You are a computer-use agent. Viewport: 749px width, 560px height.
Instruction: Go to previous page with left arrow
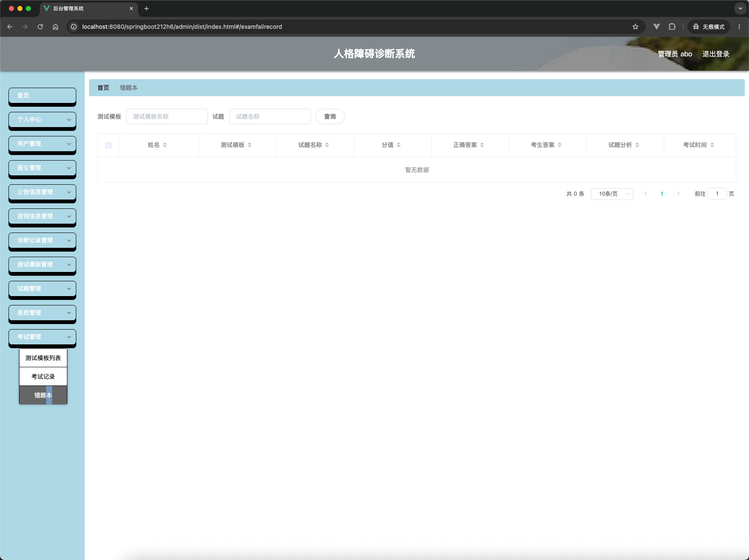pyautogui.click(x=646, y=194)
